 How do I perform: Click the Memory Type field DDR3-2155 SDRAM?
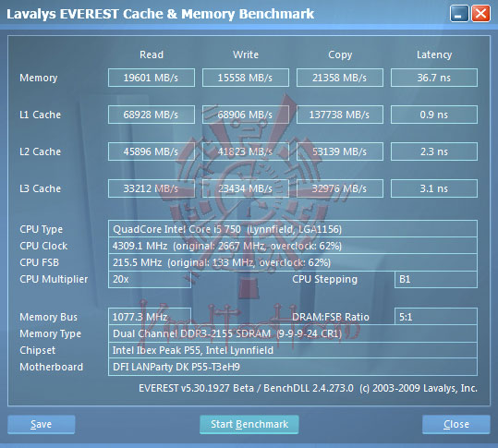point(293,333)
